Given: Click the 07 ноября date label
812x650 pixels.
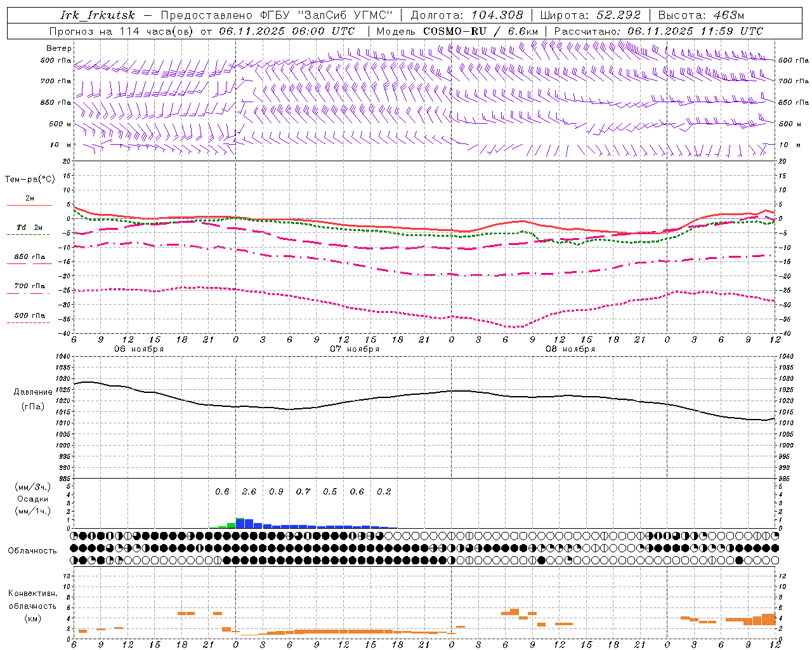Looking at the screenshot, I should 355,349.
